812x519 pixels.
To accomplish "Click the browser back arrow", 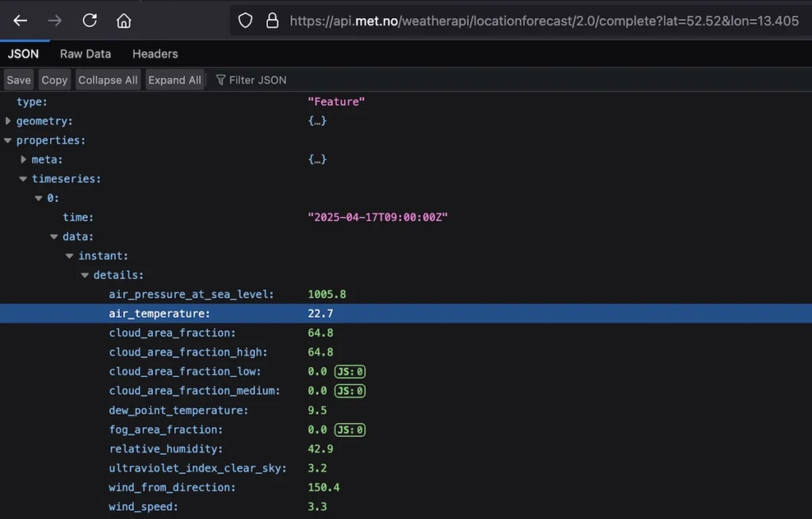I will pos(21,21).
